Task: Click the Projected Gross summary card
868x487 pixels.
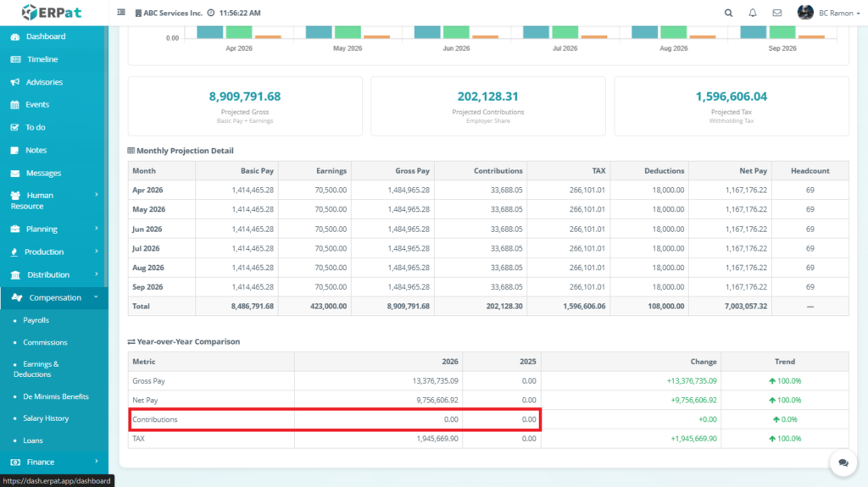Action: tap(245, 106)
